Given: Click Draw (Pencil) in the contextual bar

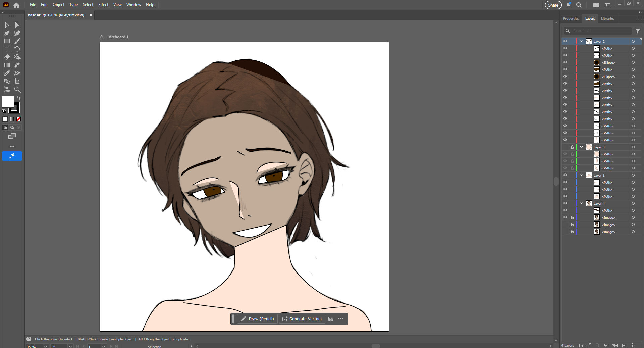Looking at the screenshot, I should pyautogui.click(x=257, y=319).
